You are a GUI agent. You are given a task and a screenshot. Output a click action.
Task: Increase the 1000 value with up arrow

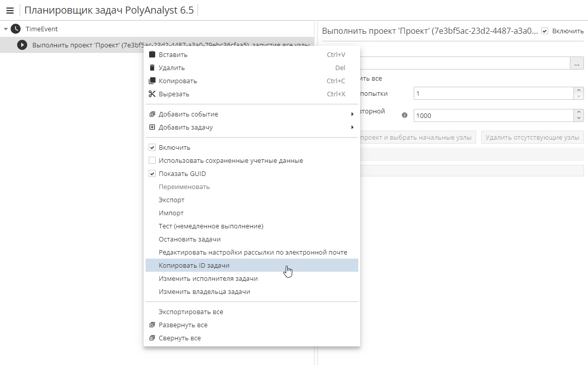tap(578, 112)
